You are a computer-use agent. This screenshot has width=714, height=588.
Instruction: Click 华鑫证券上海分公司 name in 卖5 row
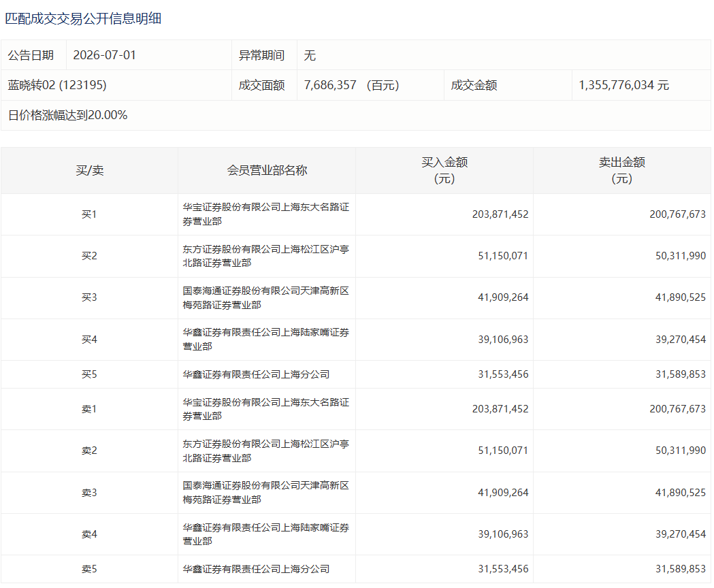[x=256, y=569]
